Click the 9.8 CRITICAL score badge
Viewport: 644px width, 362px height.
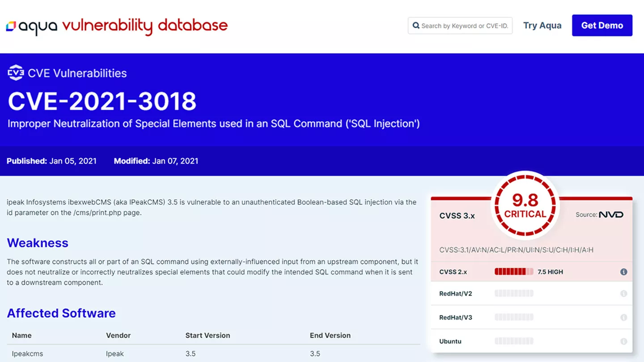pos(525,206)
